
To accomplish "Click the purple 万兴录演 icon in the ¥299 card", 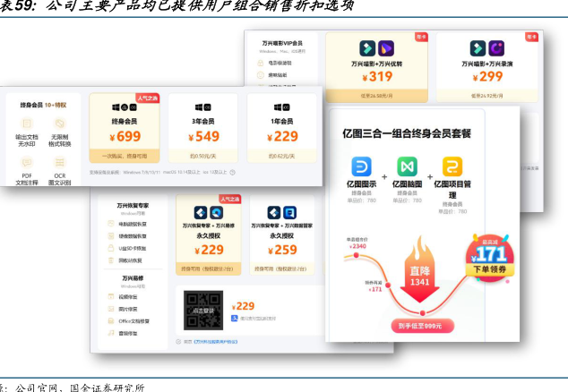I will click(496, 48).
